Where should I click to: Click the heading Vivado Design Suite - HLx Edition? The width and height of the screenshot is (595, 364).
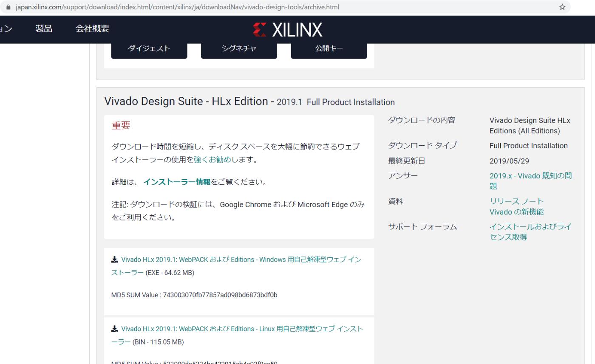tap(186, 101)
